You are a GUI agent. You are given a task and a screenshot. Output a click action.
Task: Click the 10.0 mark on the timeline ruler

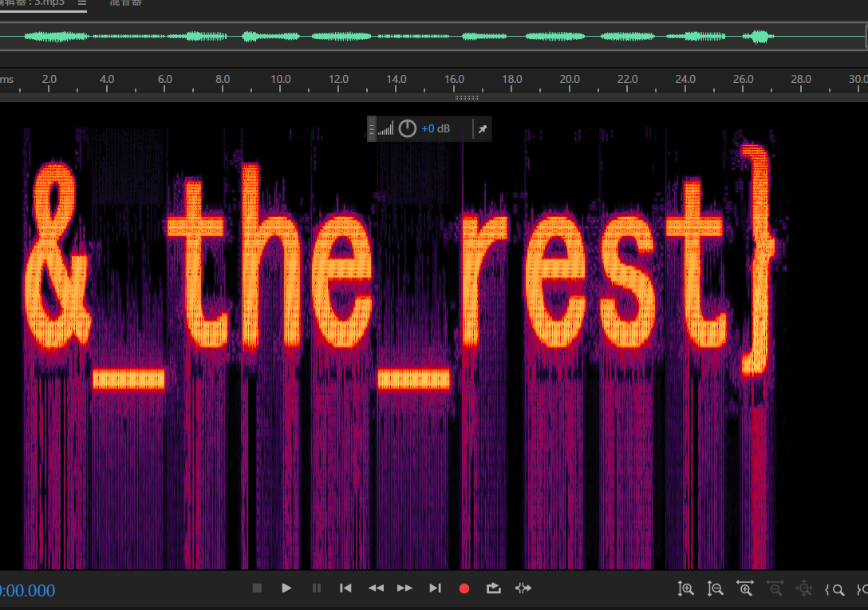coord(280,80)
